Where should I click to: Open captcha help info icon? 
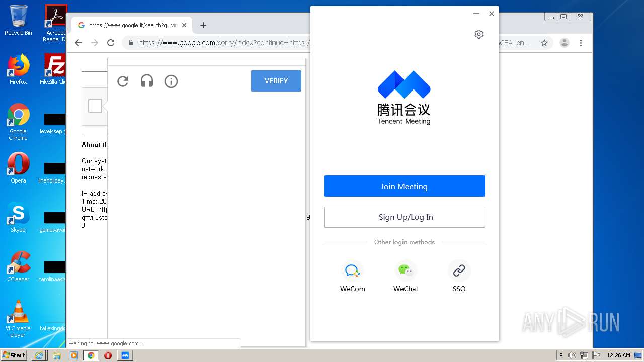pyautogui.click(x=171, y=81)
